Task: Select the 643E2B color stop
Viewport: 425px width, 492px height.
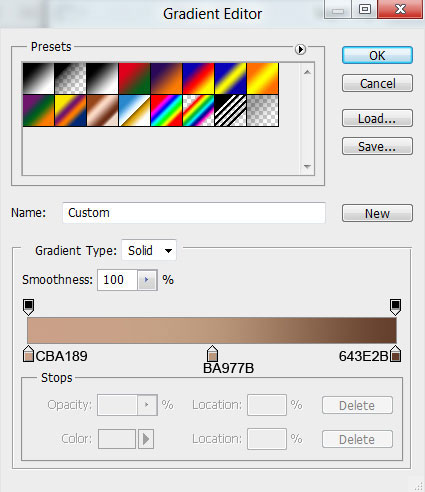Action: (x=395, y=354)
